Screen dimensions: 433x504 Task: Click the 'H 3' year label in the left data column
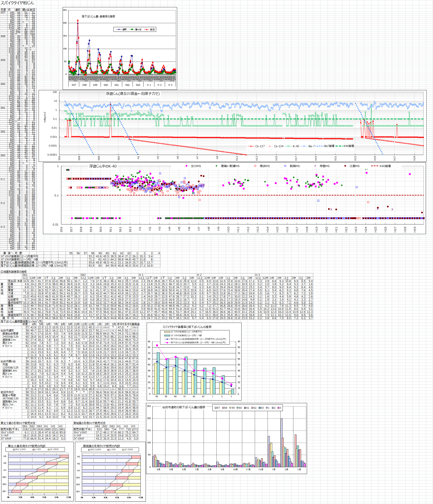click(3, 227)
